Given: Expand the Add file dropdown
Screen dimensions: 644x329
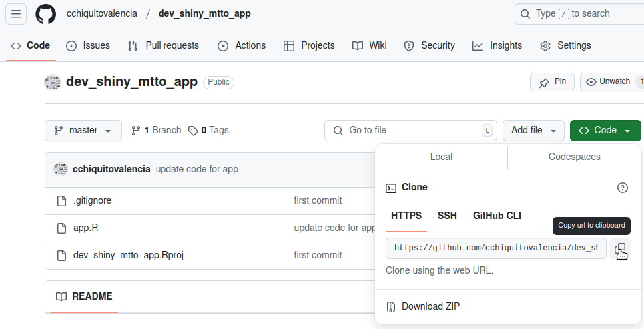Looking at the screenshot, I should [534, 131].
